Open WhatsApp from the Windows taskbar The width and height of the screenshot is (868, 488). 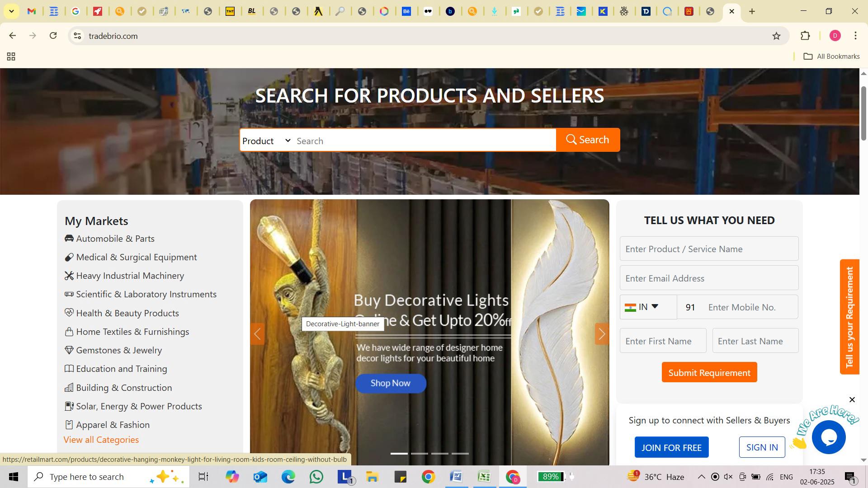tap(316, 477)
